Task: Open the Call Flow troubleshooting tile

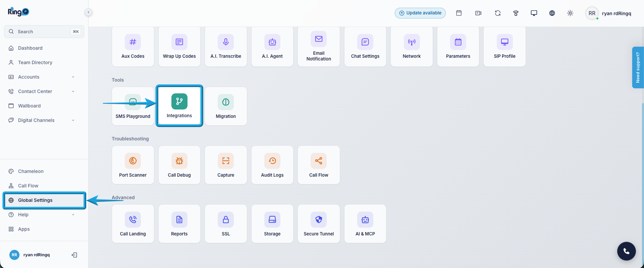Action: pos(319,165)
